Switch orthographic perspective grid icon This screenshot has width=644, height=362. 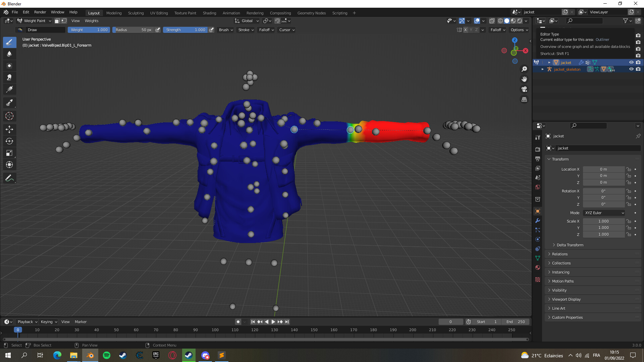point(524,100)
